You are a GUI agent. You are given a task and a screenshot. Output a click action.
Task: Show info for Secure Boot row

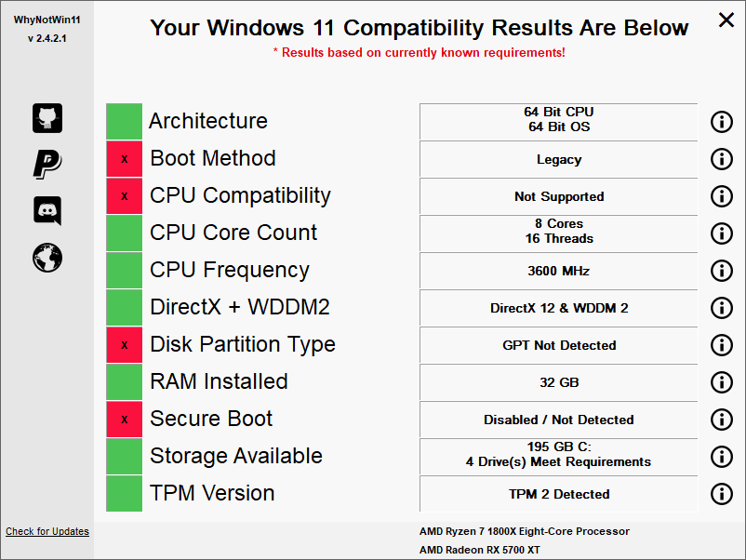click(722, 420)
